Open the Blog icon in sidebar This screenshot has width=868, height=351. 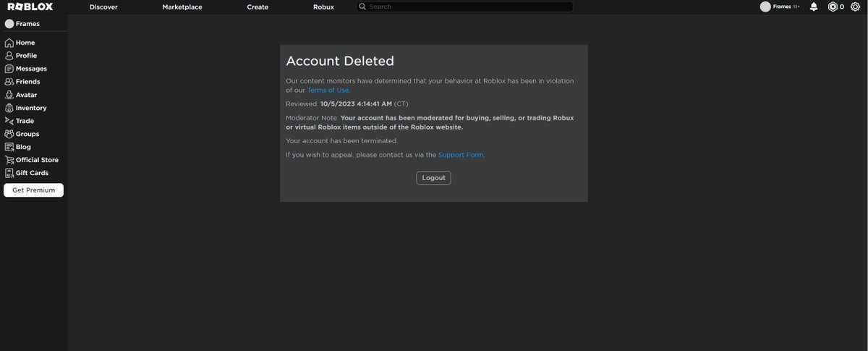click(9, 147)
